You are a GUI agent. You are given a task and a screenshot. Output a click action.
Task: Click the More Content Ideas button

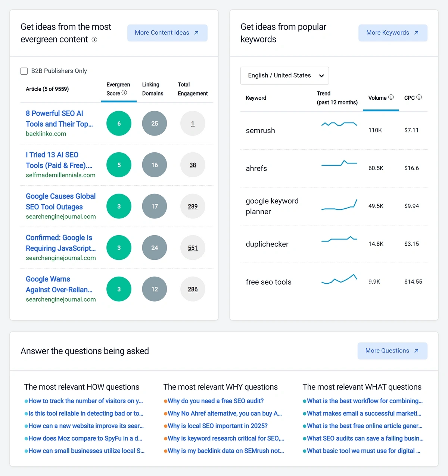pyautogui.click(x=167, y=33)
